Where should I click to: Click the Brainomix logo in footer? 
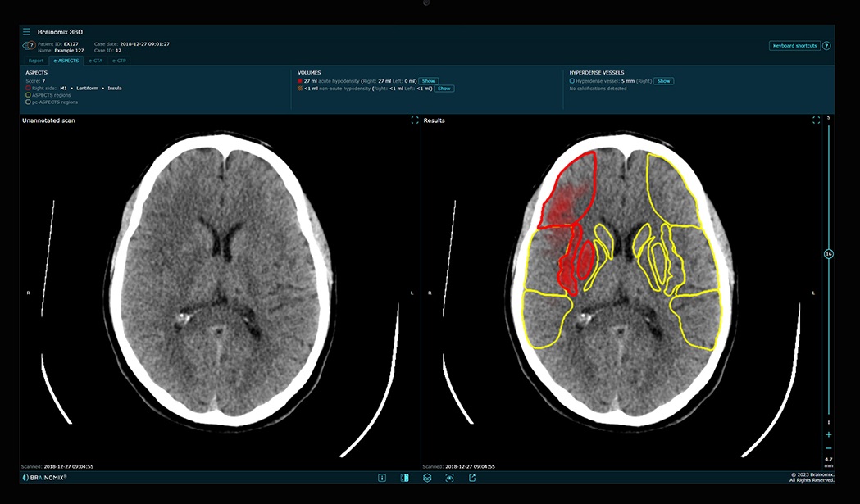point(44,478)
